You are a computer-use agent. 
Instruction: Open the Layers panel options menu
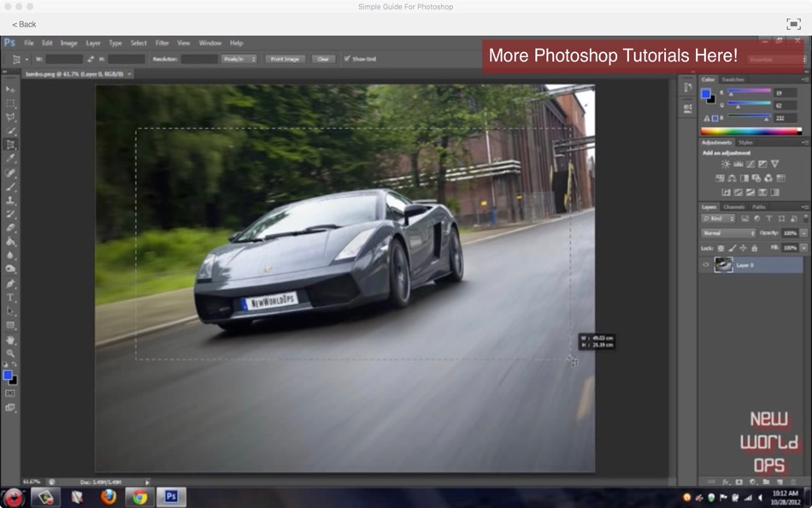805,207
